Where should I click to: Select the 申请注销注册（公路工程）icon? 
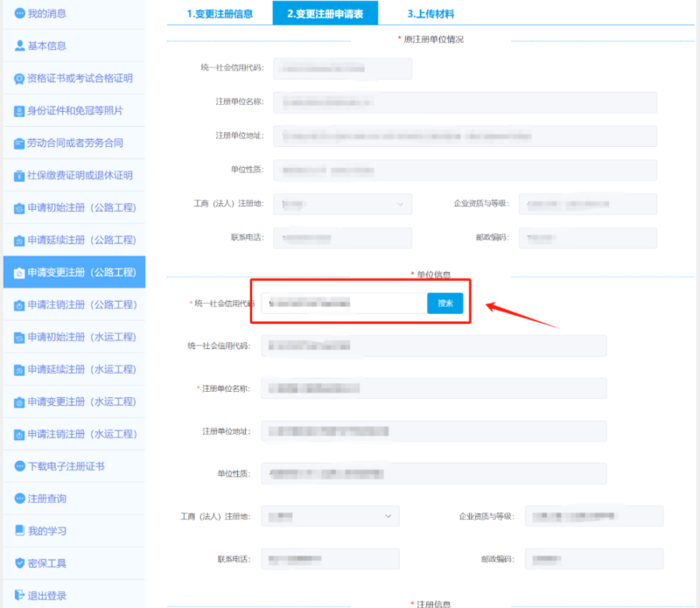coord(17,304)
